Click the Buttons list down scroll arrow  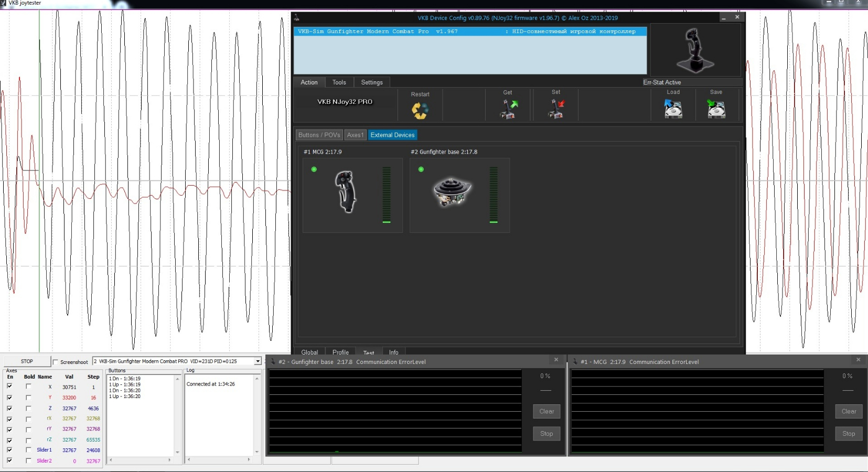click(x=177, y=452)
